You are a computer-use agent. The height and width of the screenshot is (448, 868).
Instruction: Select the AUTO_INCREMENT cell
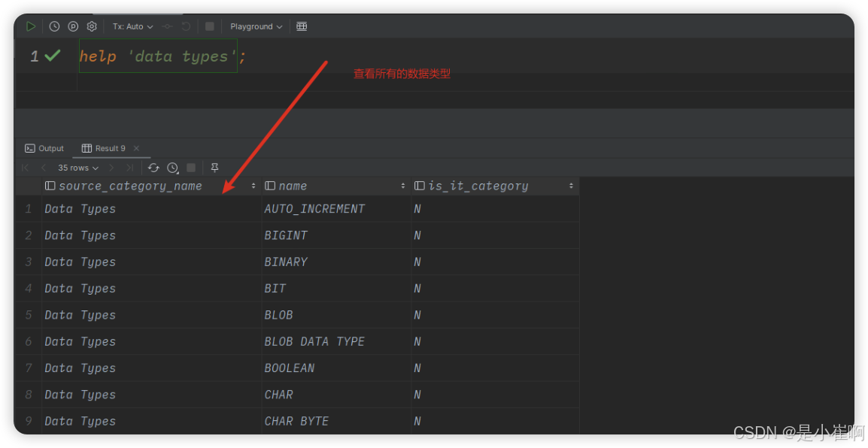336,208
